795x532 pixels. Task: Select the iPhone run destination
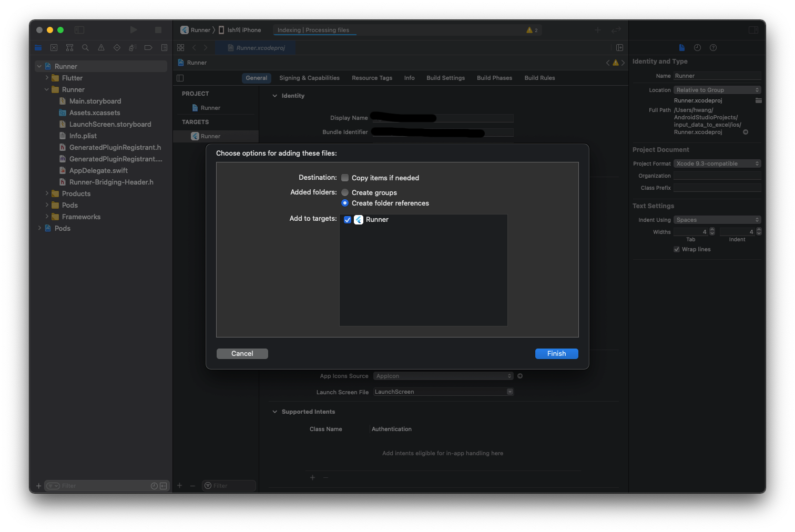click(240, 30)
